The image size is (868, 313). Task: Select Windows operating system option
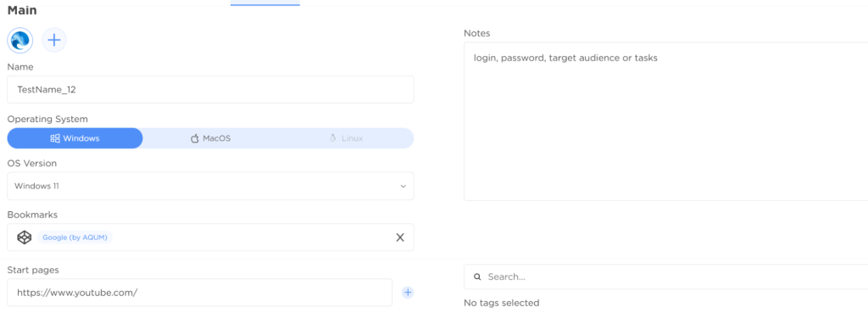pos(75,138)
